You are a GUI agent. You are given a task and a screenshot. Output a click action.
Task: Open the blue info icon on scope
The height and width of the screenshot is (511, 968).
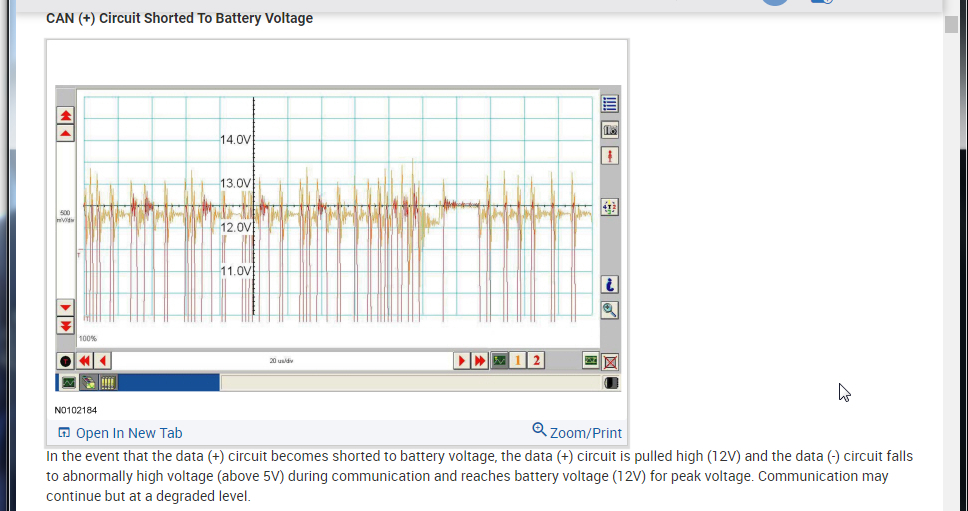(609, 285)
